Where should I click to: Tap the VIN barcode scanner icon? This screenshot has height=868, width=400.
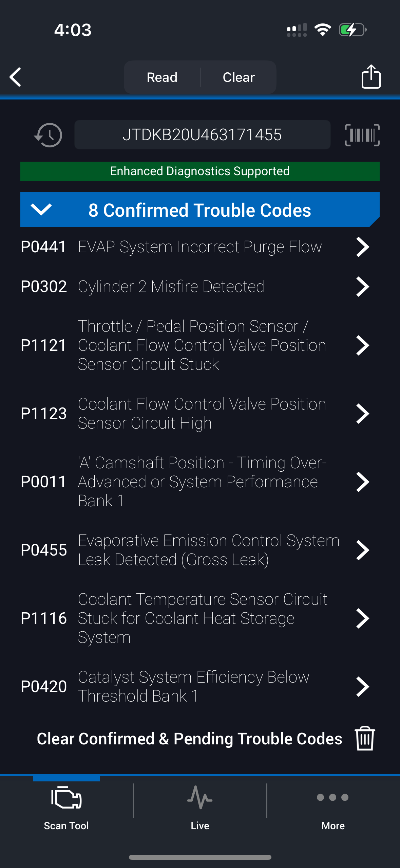pyautogui.click(x=362, y=135)
